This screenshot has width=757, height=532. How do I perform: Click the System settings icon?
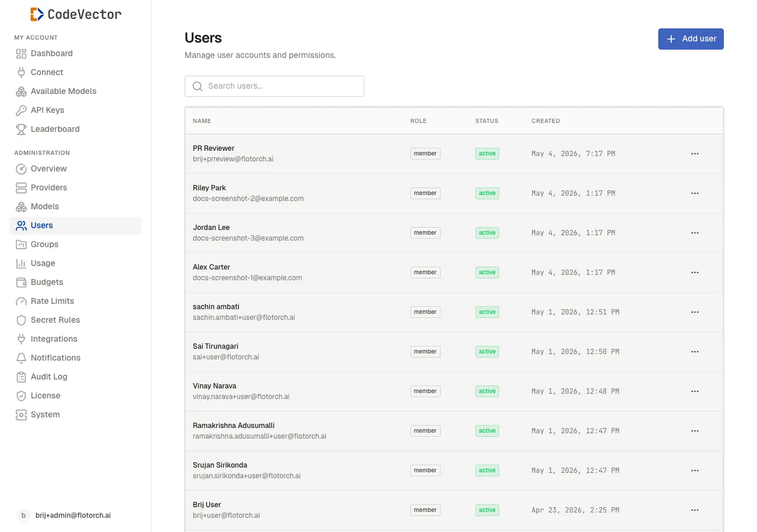click(21, 415)
